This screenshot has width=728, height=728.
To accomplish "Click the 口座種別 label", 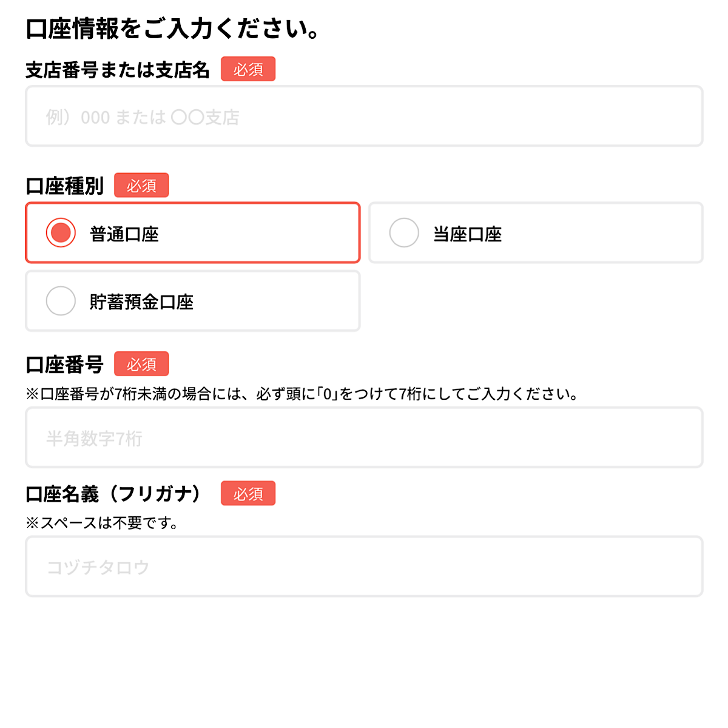I will [x=65, y=186].
